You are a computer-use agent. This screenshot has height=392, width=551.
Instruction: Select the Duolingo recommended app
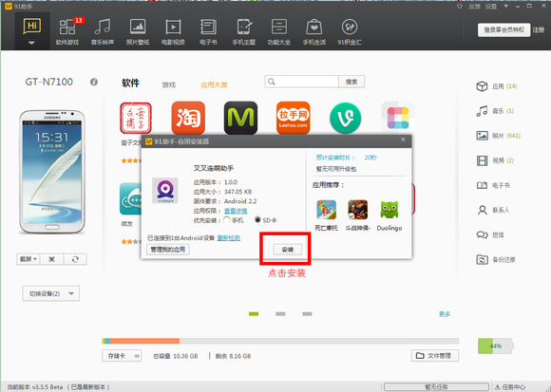coord(389,215)
